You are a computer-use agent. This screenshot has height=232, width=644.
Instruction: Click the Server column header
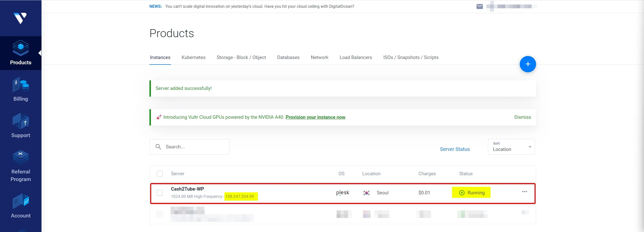pos(178,174)
